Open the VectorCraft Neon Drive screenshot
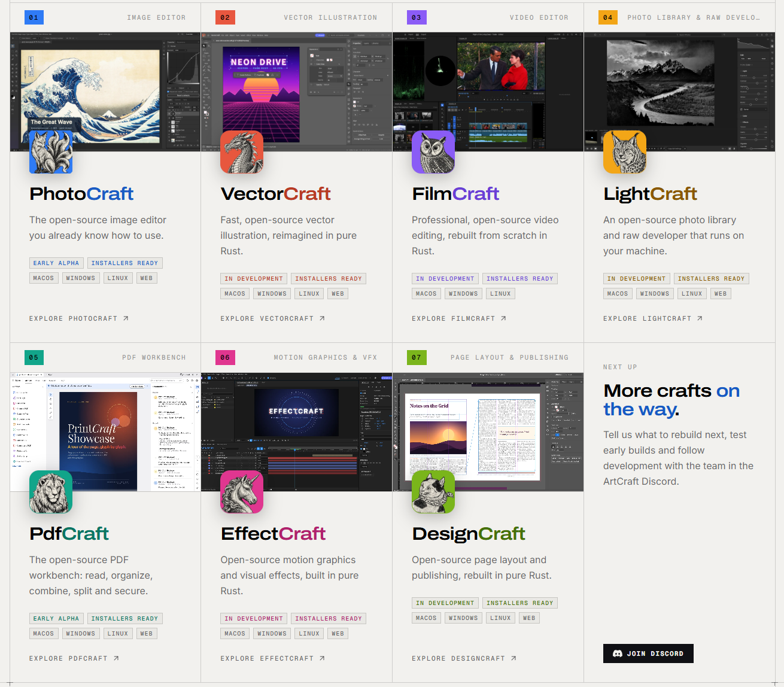The width and height of the screenshot is (784, 687). tap(296, 92)
